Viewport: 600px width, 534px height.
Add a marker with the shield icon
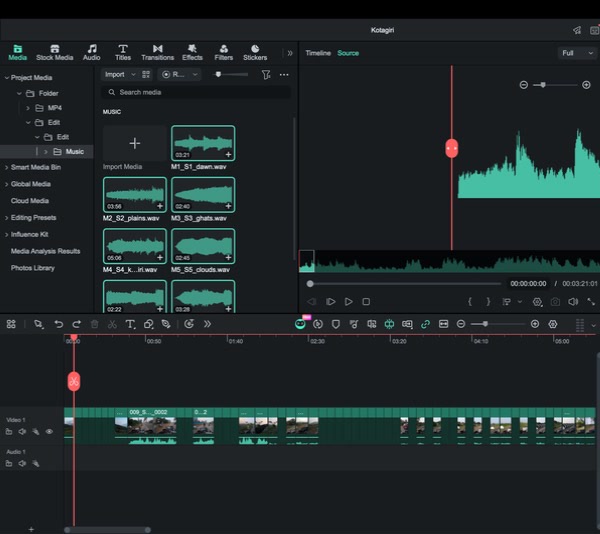[x=336, y=324]
